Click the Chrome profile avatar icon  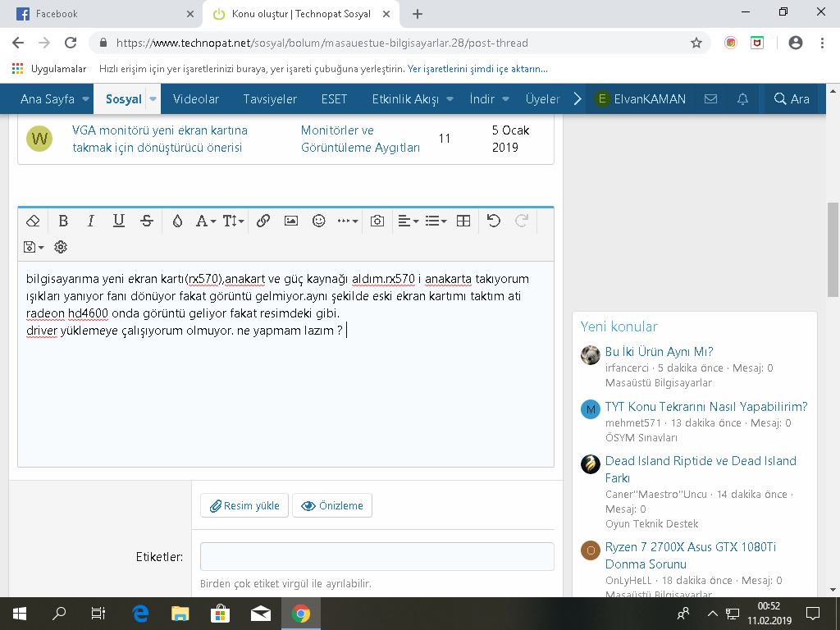[796, 43]
